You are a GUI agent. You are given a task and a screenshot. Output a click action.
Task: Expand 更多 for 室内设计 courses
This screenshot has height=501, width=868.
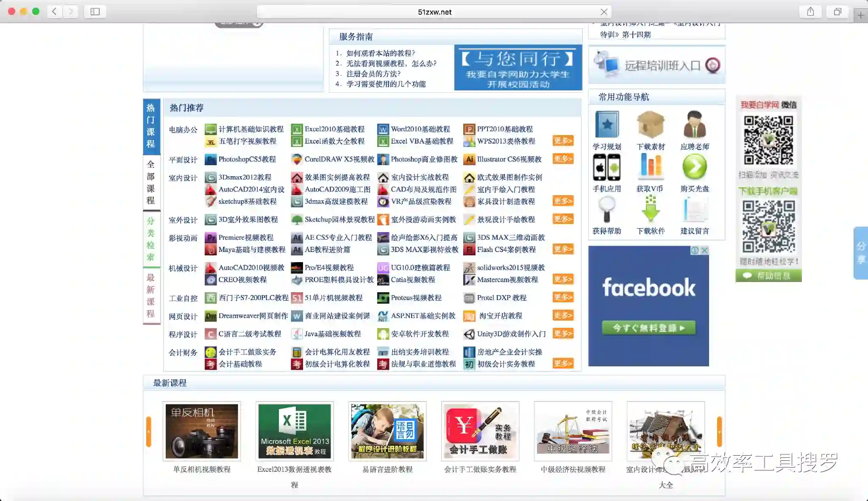[562, 201]
